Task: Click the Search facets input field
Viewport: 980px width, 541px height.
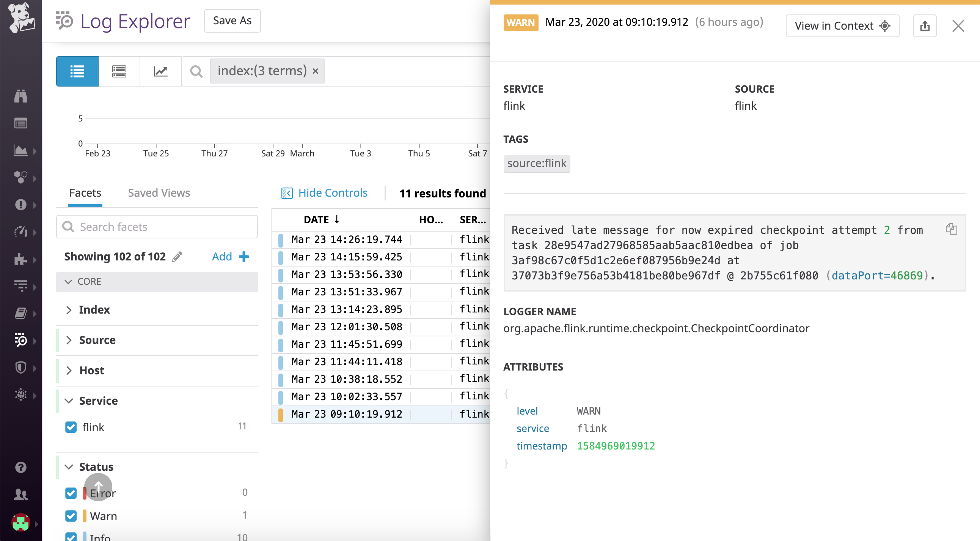Action: coord(157,227)
